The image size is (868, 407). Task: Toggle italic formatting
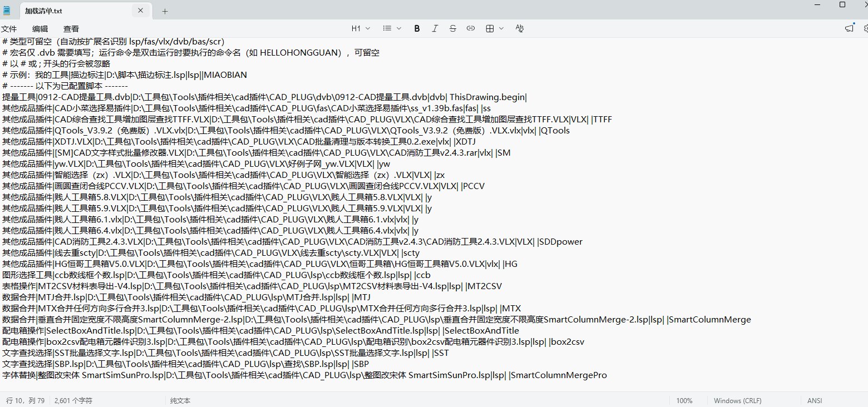(435, 28)
